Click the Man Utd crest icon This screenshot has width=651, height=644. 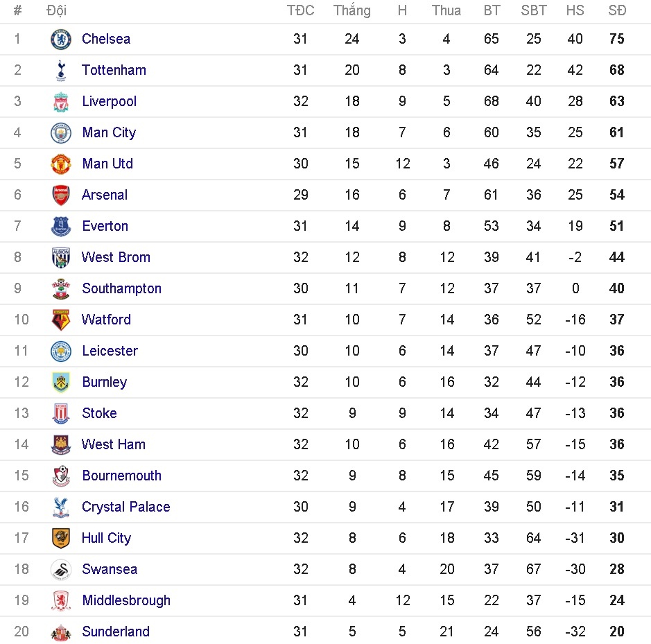[x=61, y=164]
